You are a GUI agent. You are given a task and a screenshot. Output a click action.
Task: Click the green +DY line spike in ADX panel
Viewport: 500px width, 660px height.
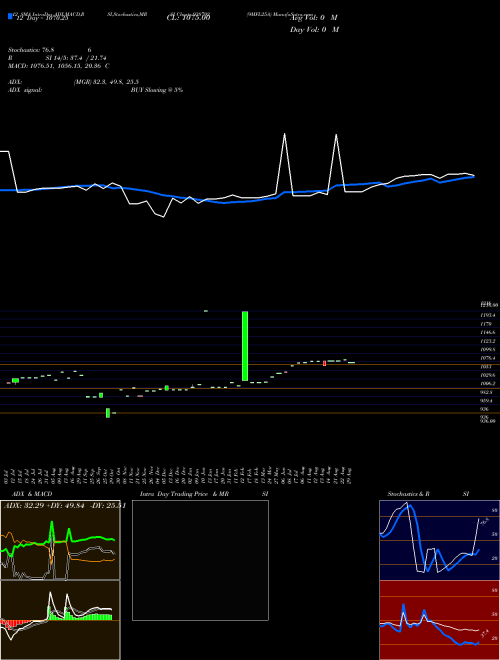52,524
